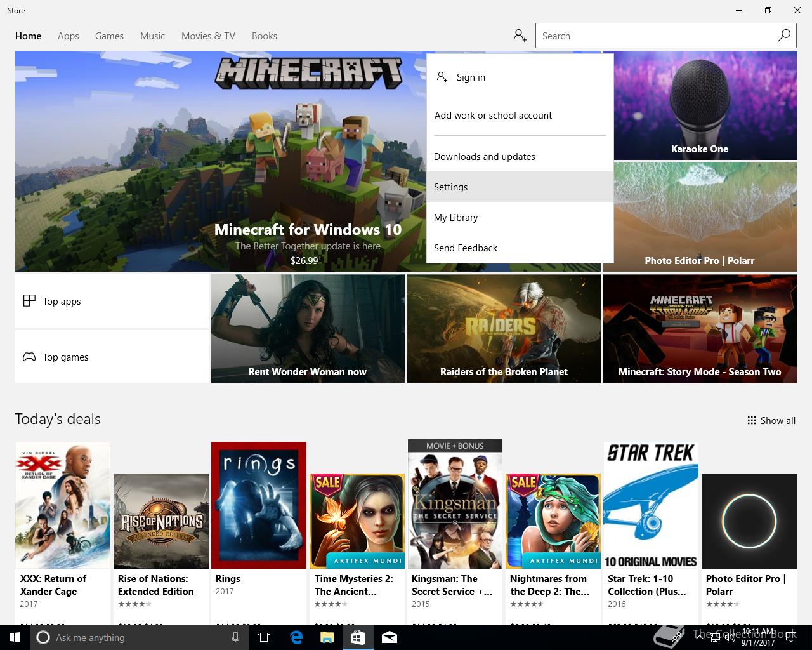Open the Games tab
Screen dimensions: 812x650
coord(109,36)
